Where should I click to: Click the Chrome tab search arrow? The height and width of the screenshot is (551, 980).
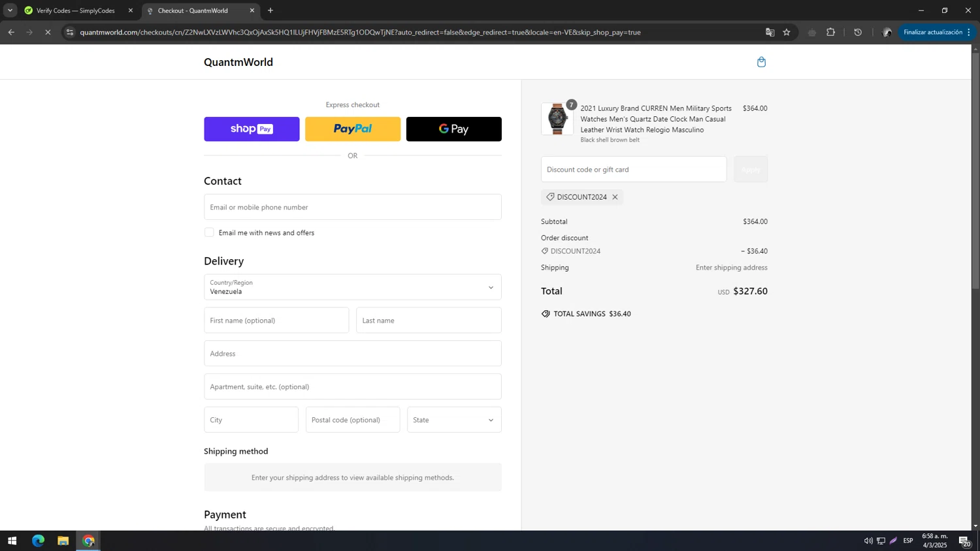10,10
